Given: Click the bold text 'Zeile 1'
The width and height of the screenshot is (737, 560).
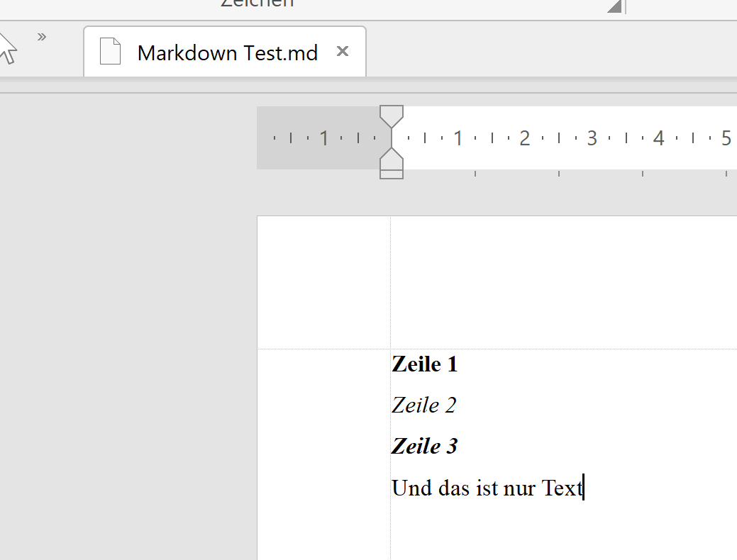Looking at the screenshot, I should (424, 364).
